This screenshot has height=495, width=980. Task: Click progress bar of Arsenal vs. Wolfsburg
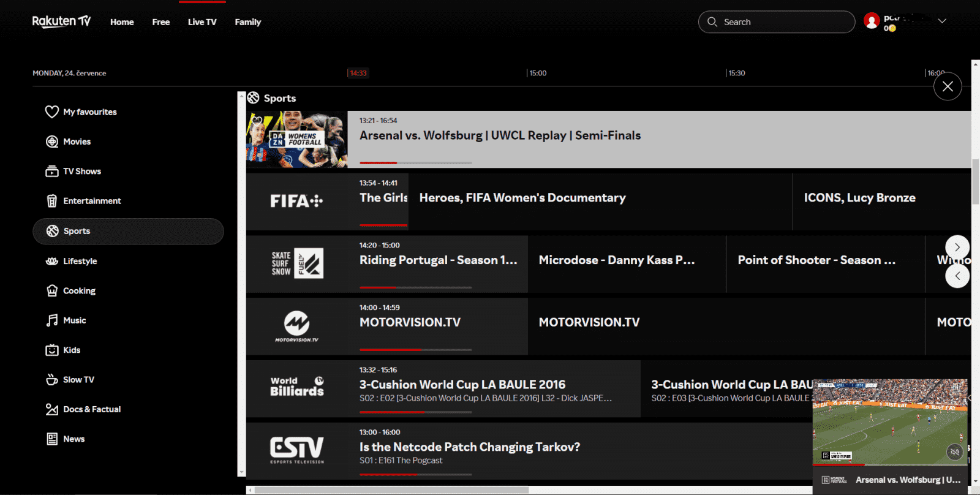coord(416,163)
